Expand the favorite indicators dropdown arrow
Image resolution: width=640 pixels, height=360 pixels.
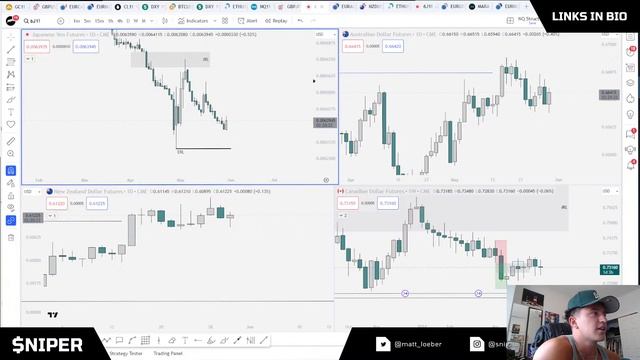pos(215,21)
